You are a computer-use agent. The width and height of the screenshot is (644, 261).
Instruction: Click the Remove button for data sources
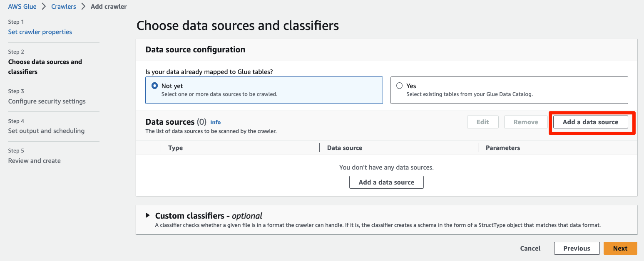point(525,122)
